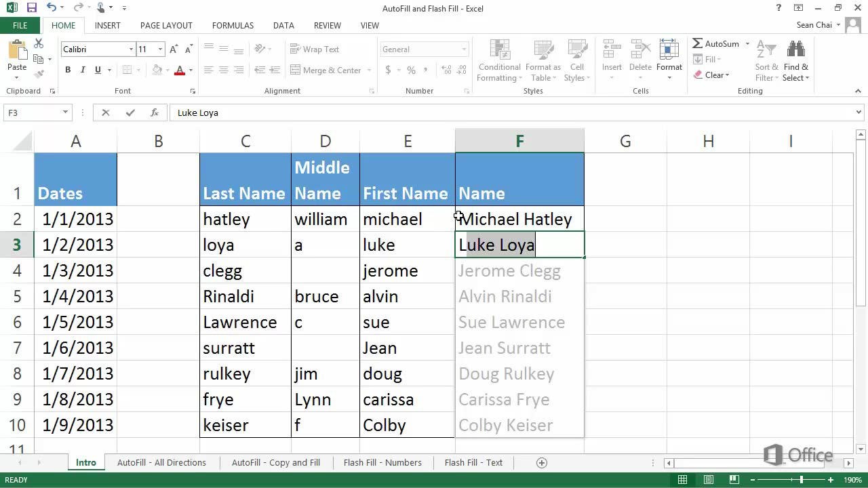Switch to FORMULAS ribbon tab
The width and height of the screenshot is (868, 488).
233,25
